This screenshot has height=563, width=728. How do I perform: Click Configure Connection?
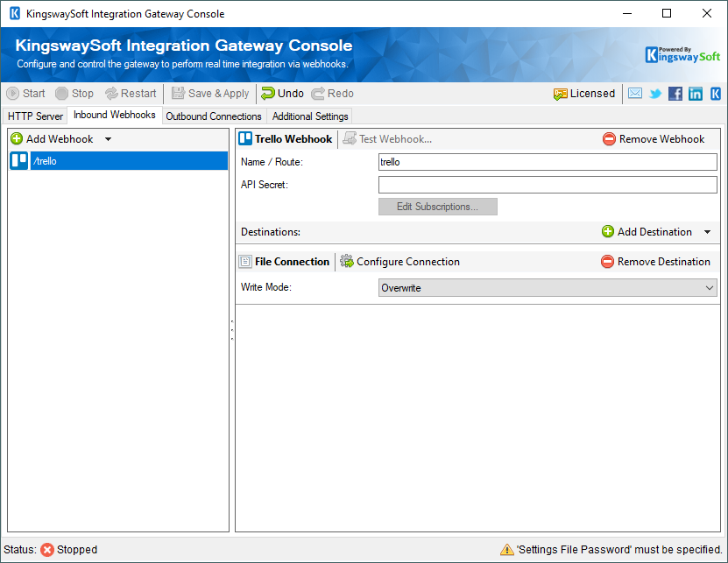(x=399, y=262)
